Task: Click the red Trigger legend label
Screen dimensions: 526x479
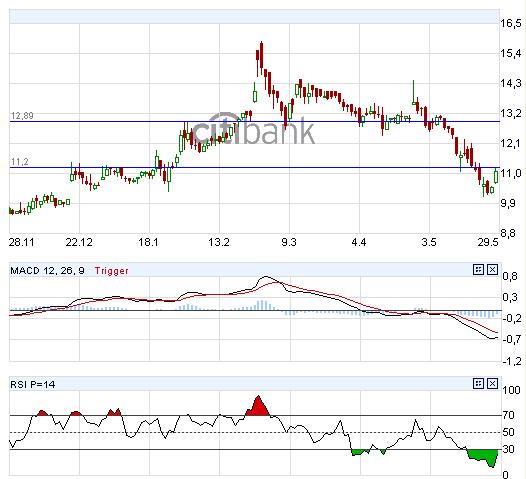Action: click(111, 271)
